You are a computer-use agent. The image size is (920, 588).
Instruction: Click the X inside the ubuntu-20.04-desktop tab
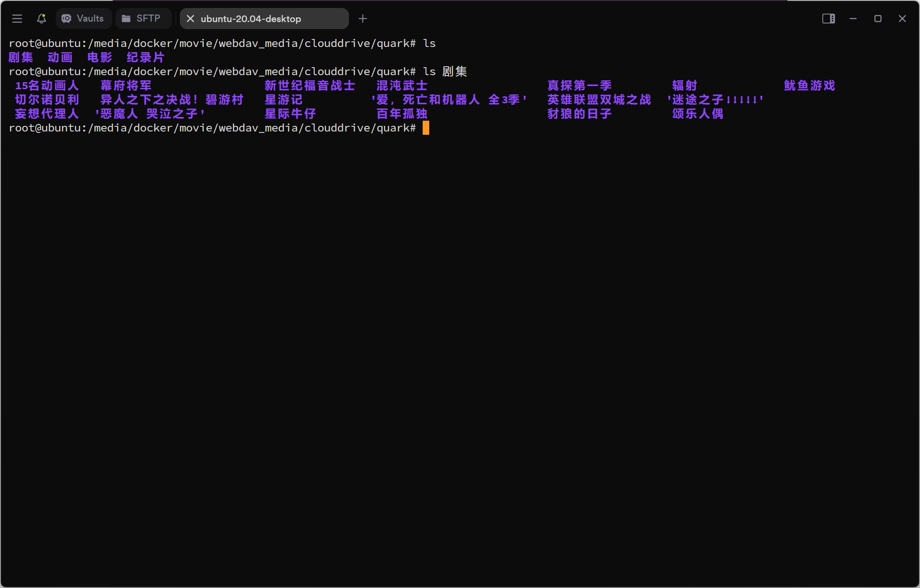[x=190, y=19]
